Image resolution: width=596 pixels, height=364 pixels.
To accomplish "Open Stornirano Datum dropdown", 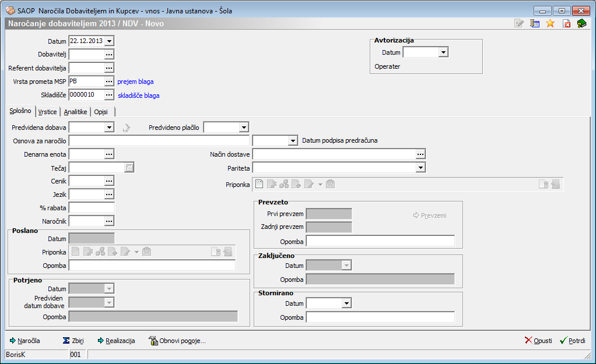I will [346, 303].
